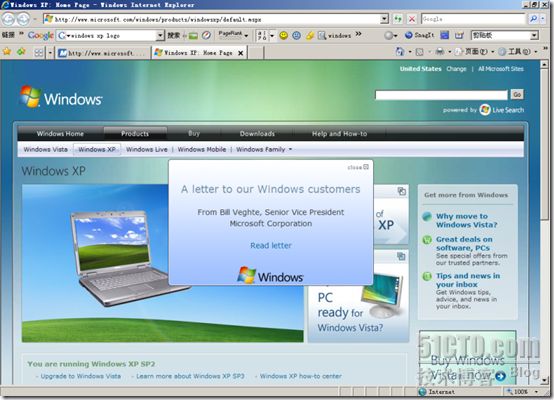Open 'Great deals on software, PCs' link
554x400 pixels.
(464, 243)
